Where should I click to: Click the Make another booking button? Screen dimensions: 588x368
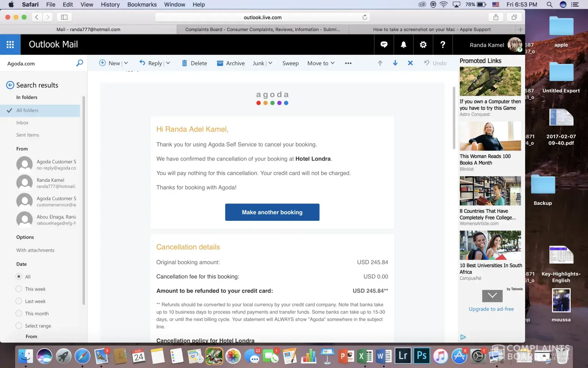click(272, 212)
